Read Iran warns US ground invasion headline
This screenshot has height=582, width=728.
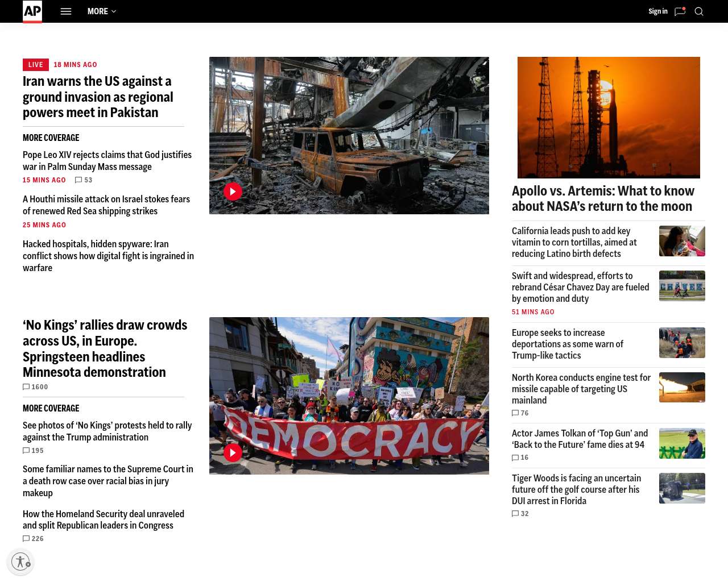pos(98,97)
